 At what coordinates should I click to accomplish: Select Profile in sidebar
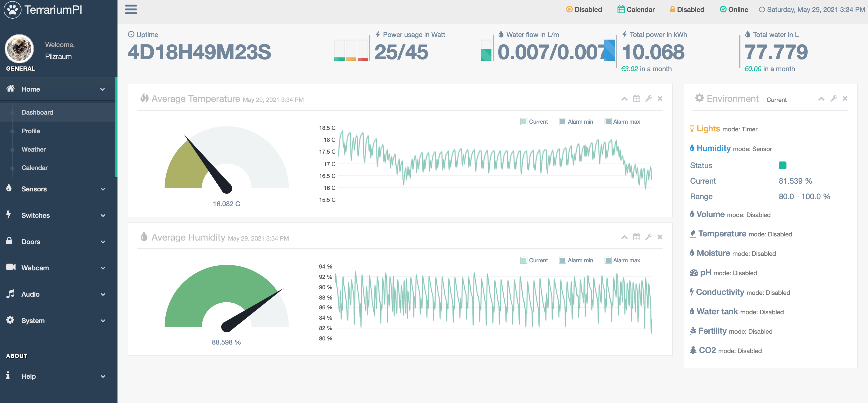coord(31,131)
